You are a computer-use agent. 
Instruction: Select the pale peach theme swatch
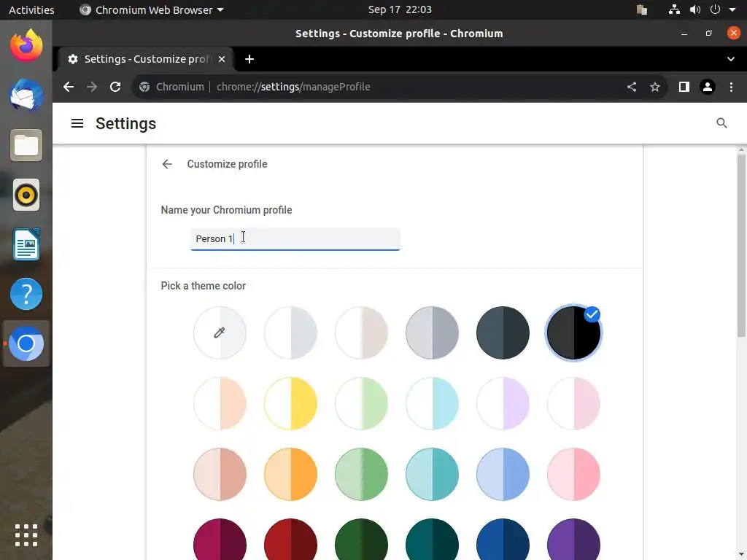(220, 403)
